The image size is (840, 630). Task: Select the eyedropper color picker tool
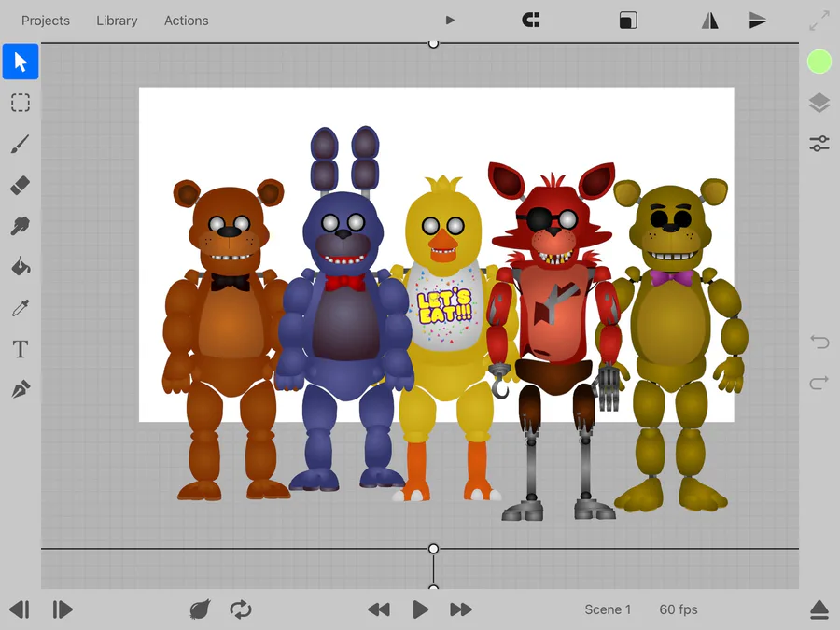pos(21,308)
